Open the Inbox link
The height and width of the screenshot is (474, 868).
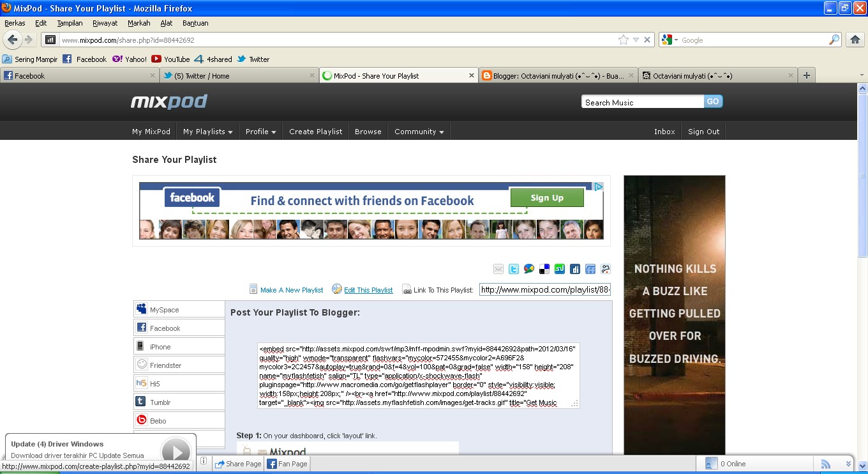664,132
